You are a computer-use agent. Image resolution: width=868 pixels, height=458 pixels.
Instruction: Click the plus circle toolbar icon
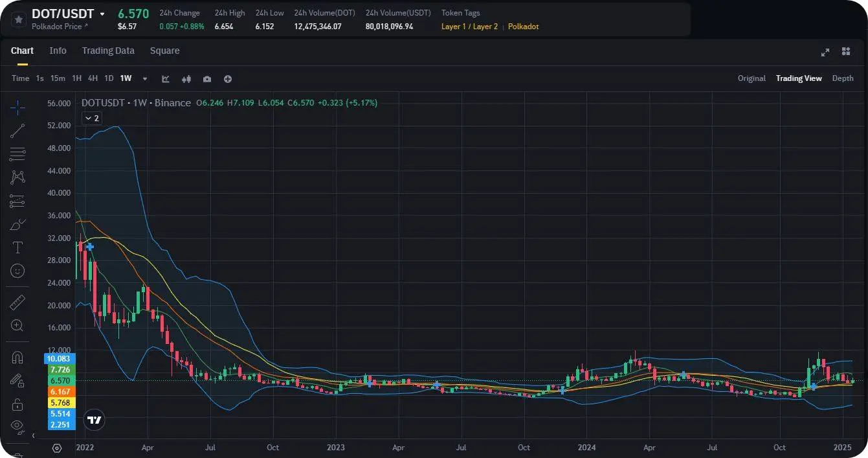coord(228,79)
